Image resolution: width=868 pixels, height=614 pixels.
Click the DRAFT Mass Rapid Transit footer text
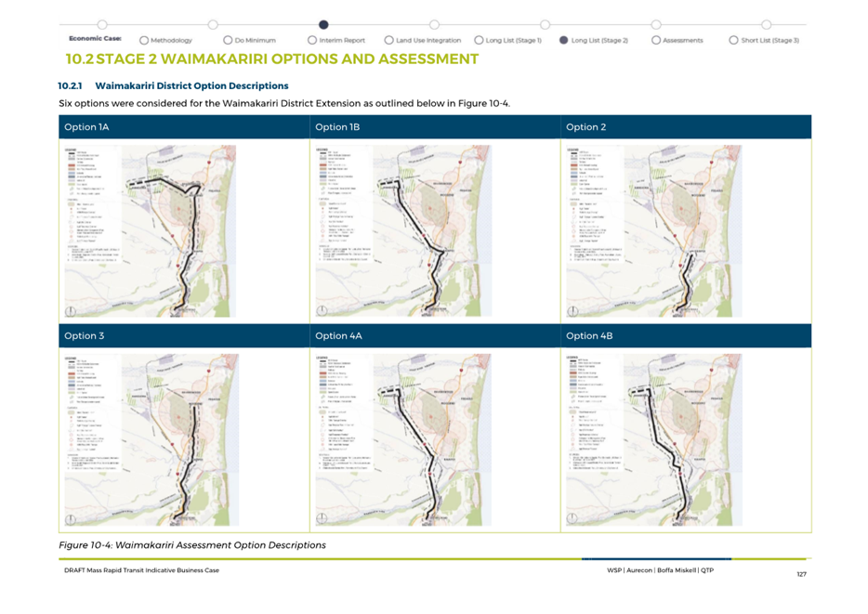(x=141, y=570)
